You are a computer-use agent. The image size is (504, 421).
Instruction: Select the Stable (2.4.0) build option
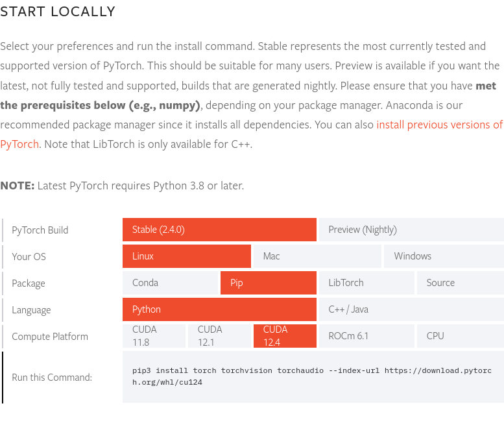(x=219, y=230)
